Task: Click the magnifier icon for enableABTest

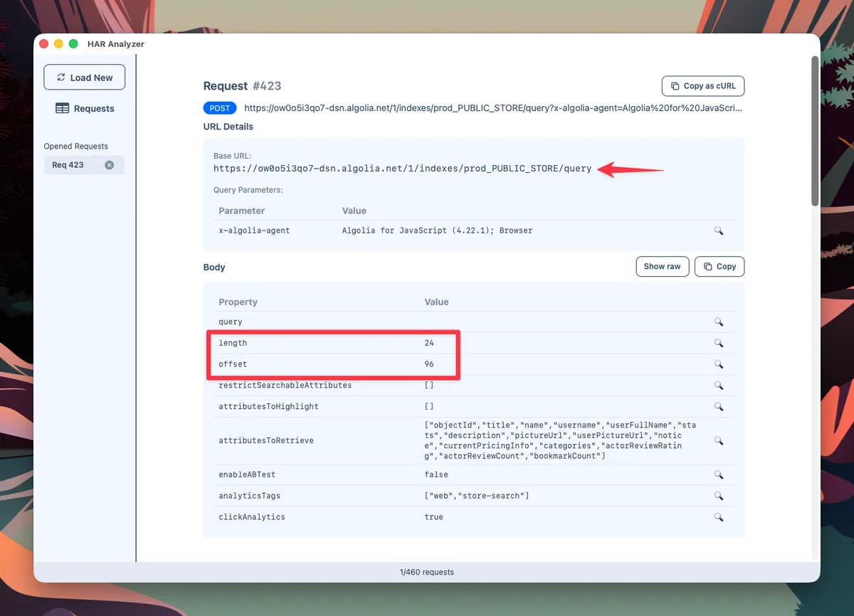Action: point(719,474)
